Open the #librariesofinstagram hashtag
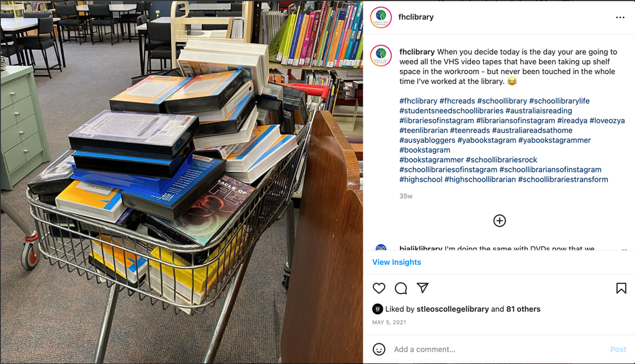 [436, 120]
